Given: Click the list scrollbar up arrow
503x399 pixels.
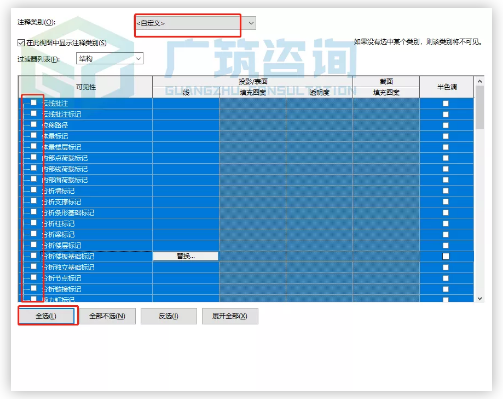Looking at the screenshot, I should (x=480, y=81).
